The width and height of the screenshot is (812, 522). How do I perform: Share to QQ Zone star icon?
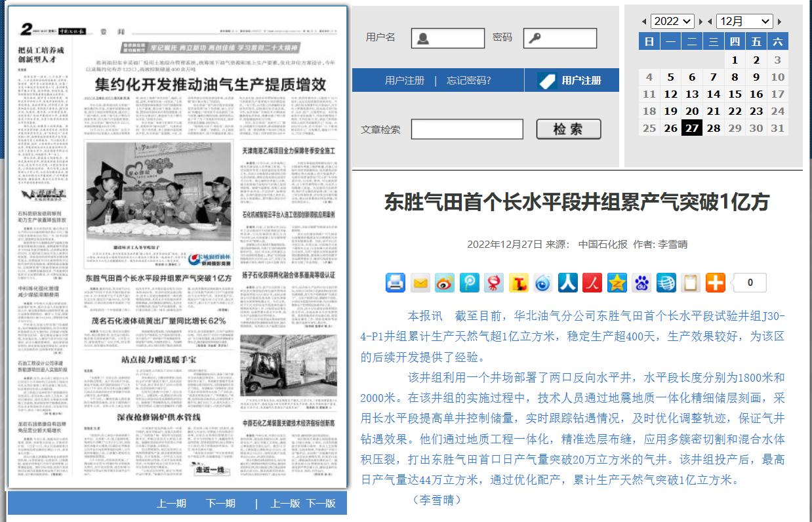coord(617,283)
